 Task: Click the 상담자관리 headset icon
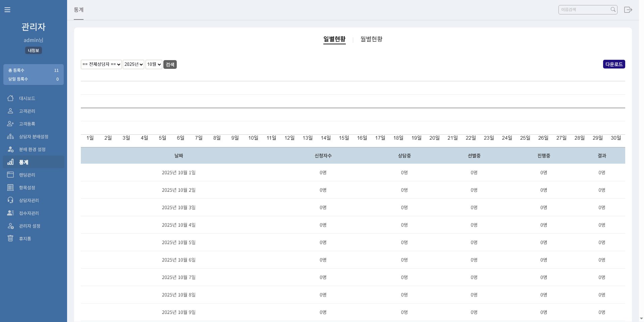click(x=10, y=200)
